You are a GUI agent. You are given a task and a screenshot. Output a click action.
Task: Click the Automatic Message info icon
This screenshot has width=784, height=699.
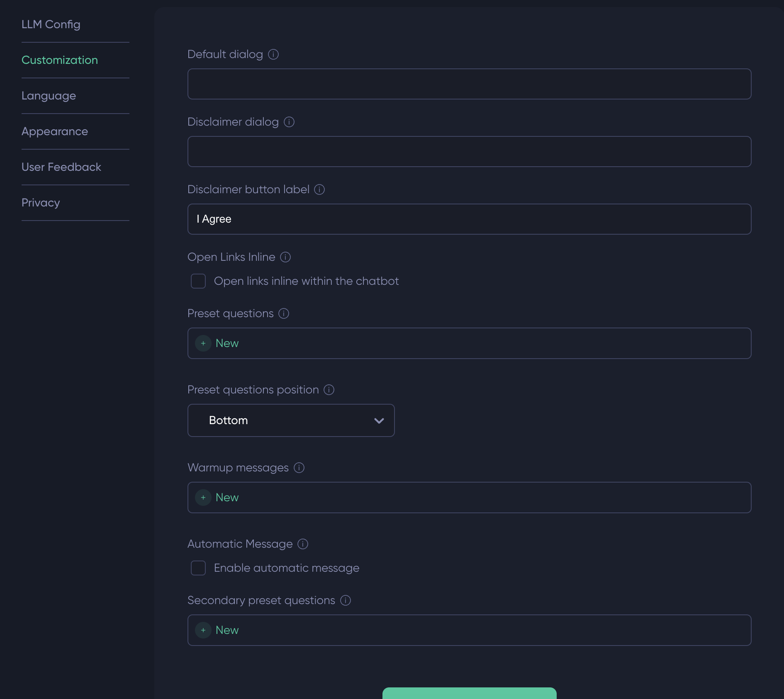click(303, 544)
